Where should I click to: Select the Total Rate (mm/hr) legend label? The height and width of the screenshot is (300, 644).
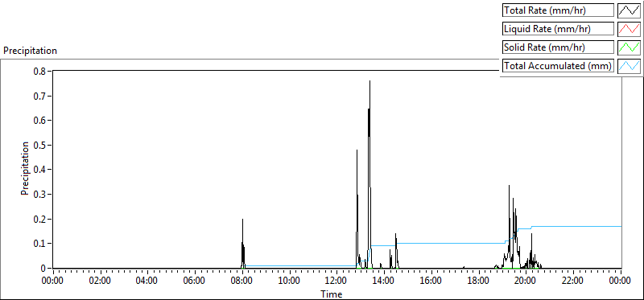point(558,10)
